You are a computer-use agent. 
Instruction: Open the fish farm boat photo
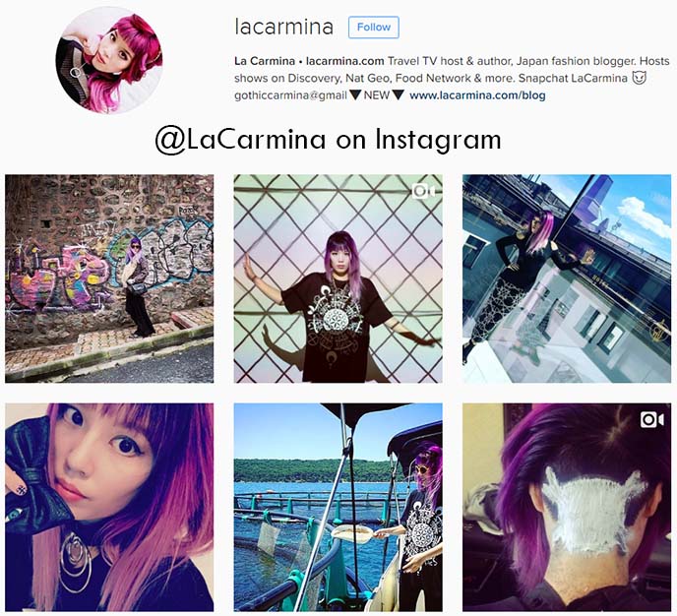point(338,507)
